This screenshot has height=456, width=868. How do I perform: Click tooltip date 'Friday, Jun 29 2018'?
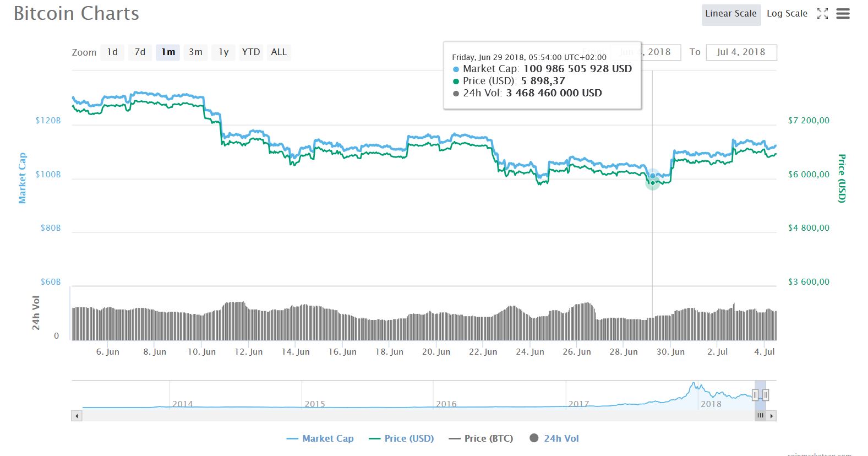488,57
